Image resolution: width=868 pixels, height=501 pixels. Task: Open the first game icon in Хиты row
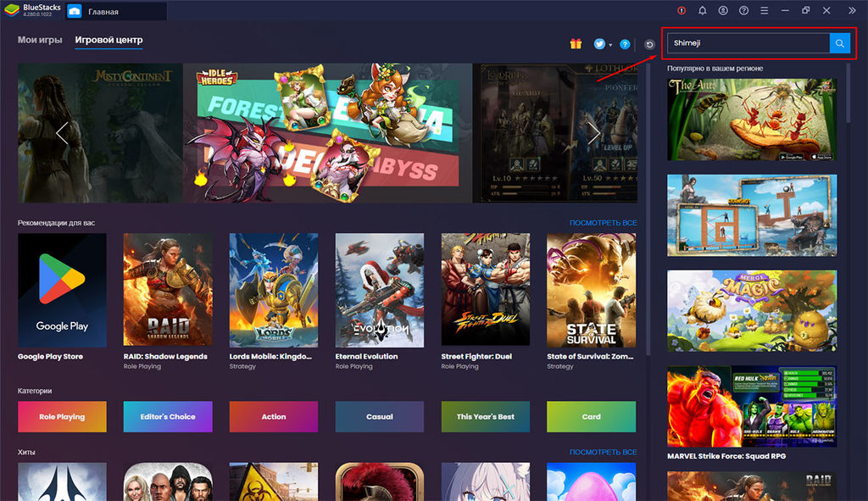tap(62, 482)
